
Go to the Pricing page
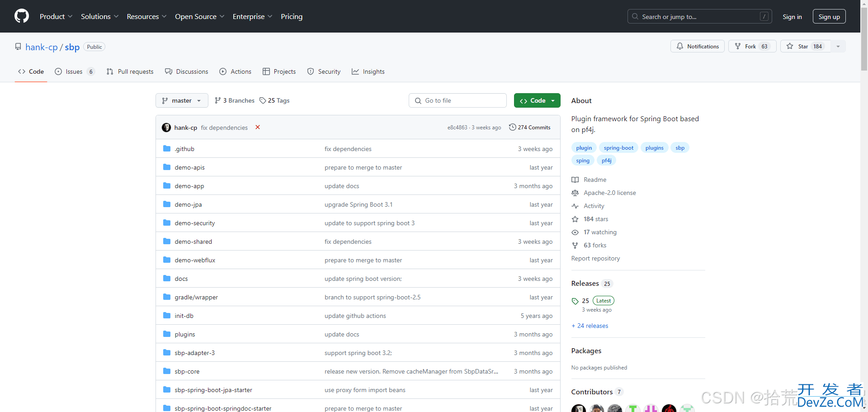292,16
